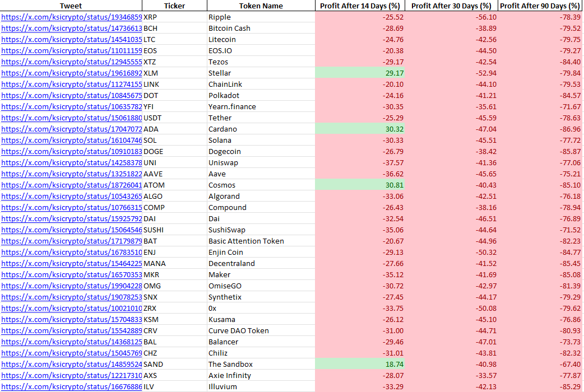Select the Ticker column header
The image size is (584, 392).
coord(174,6)
